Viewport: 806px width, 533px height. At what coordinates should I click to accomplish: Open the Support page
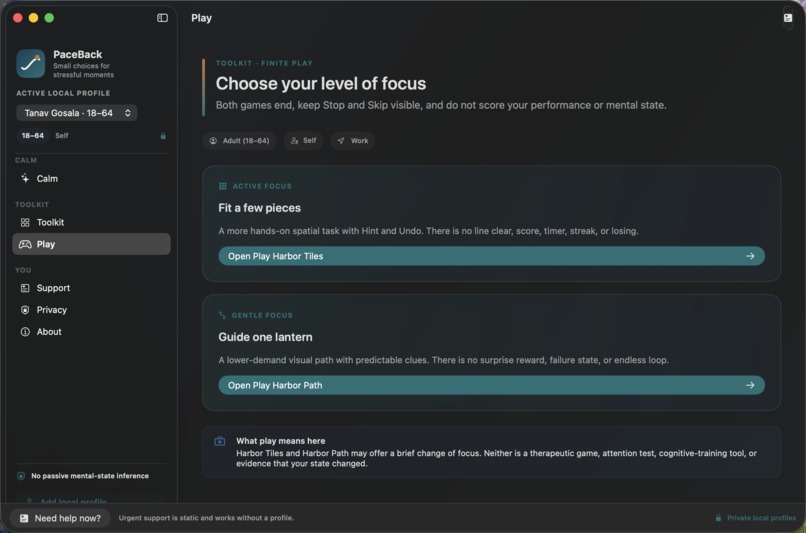91,288
